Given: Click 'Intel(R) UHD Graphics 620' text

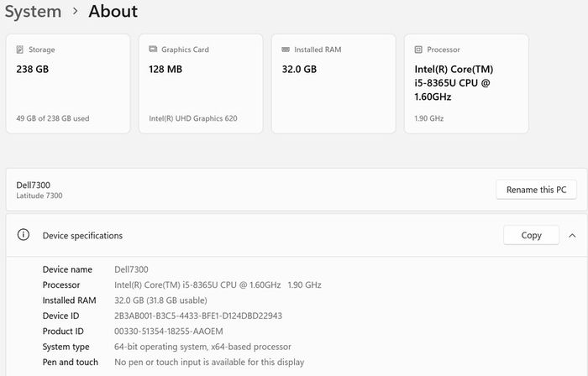Looking at the screenshot, I should point(193,118).
